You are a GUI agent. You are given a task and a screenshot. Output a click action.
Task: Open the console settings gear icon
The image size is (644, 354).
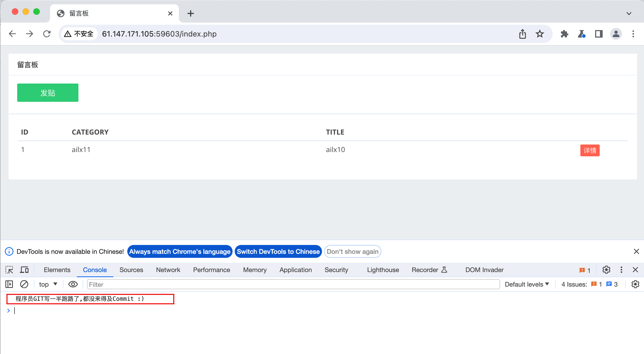(x=635, y=284)
